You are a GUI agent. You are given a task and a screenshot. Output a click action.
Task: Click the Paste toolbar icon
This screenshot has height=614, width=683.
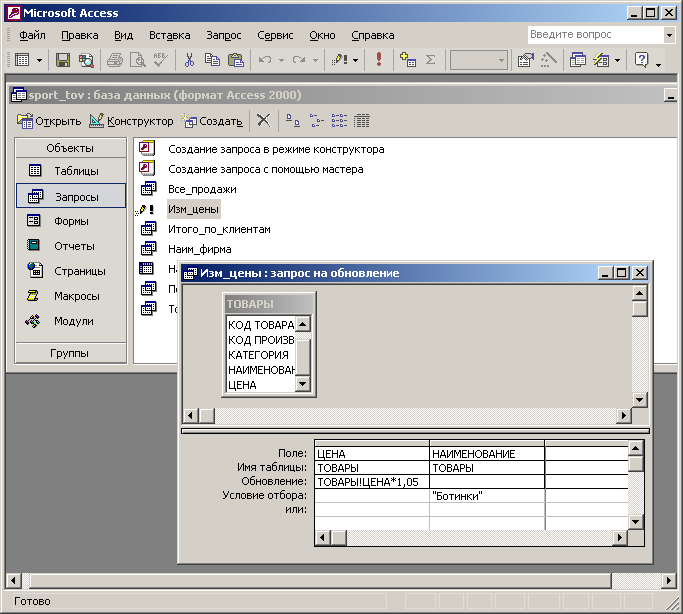[236, 60]
